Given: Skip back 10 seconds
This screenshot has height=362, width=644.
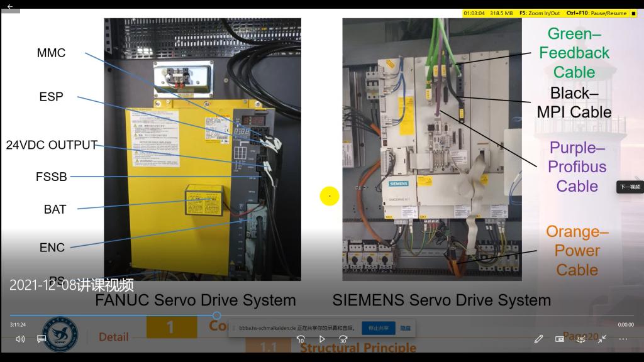Looking at the screenshot, I should pos(301,339).
